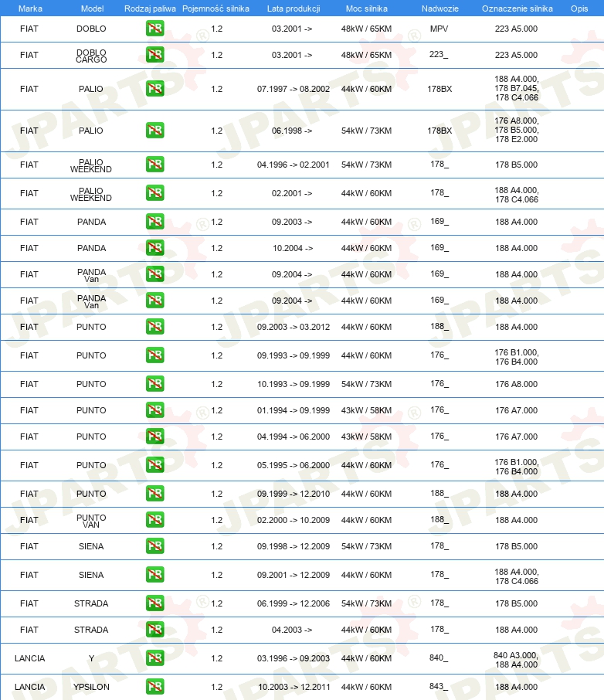Click the MPV body type cell
The height and width of the screenshot is (700, 604).
tap(439, 29)
